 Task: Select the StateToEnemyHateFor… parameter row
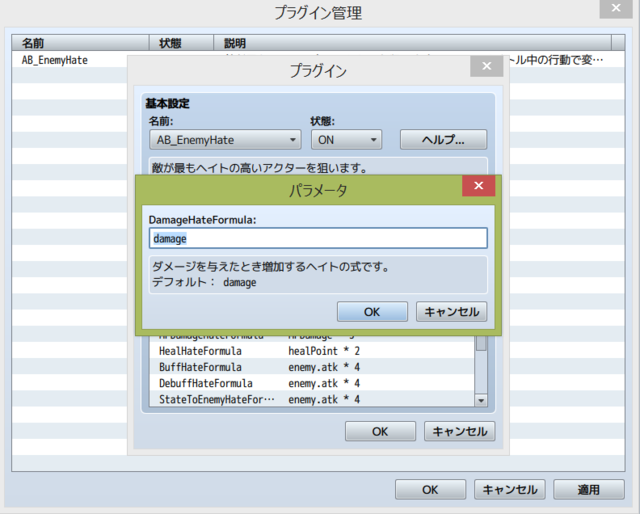pyautogui.click(x=312, y=399)
